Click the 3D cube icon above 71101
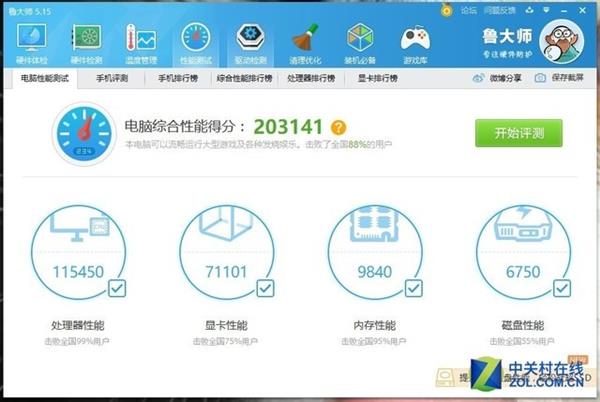This screenshot has height=402, width=600. [x=227, y=223]
